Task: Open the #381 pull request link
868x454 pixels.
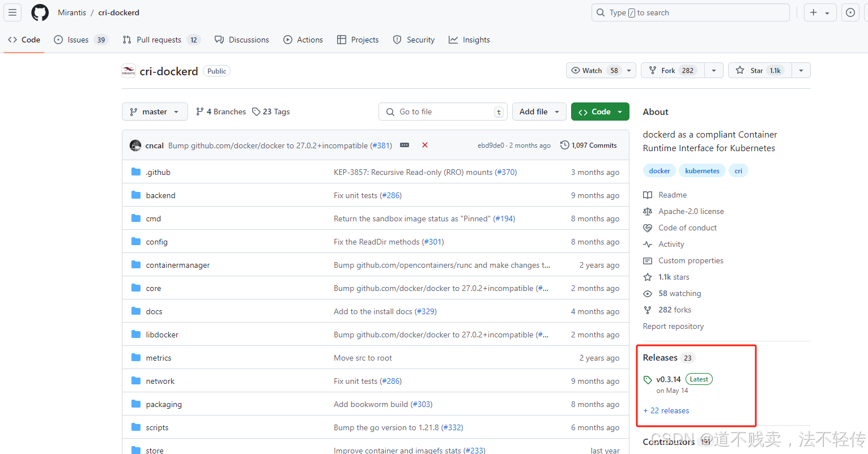Action: click(x=381, y=145)
